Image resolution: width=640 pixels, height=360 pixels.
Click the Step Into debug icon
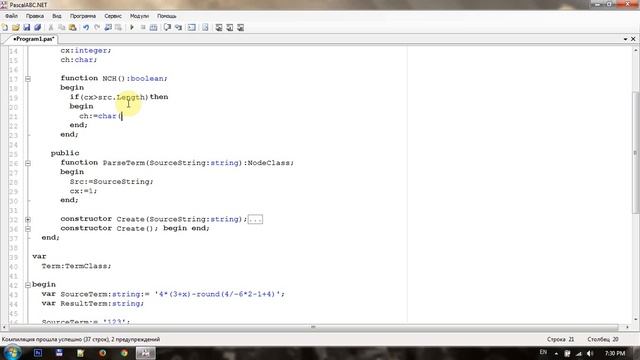tap(178, 27)
